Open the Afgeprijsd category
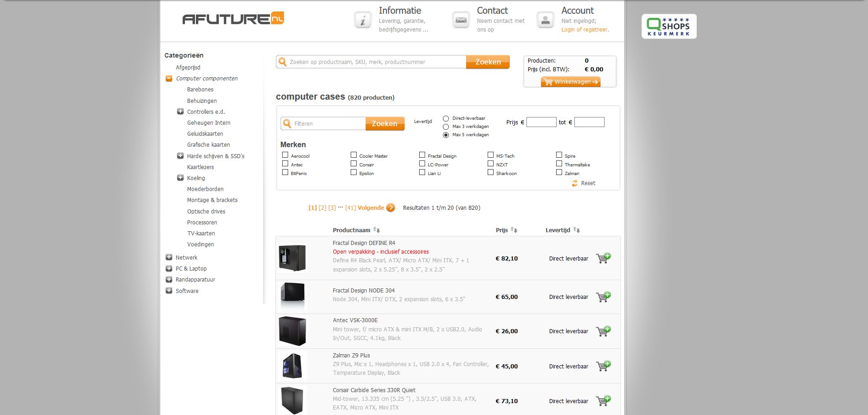 click(188, 68)
